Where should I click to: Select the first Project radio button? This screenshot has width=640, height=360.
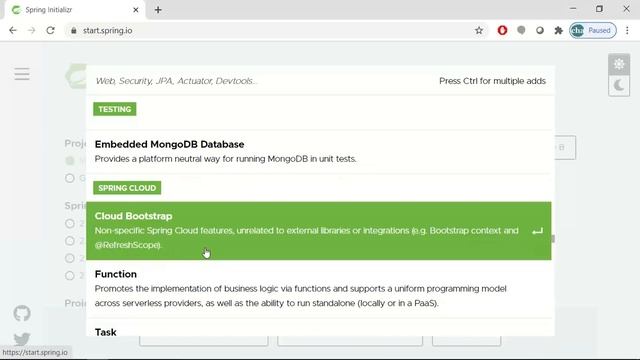[x=70, y=160]
